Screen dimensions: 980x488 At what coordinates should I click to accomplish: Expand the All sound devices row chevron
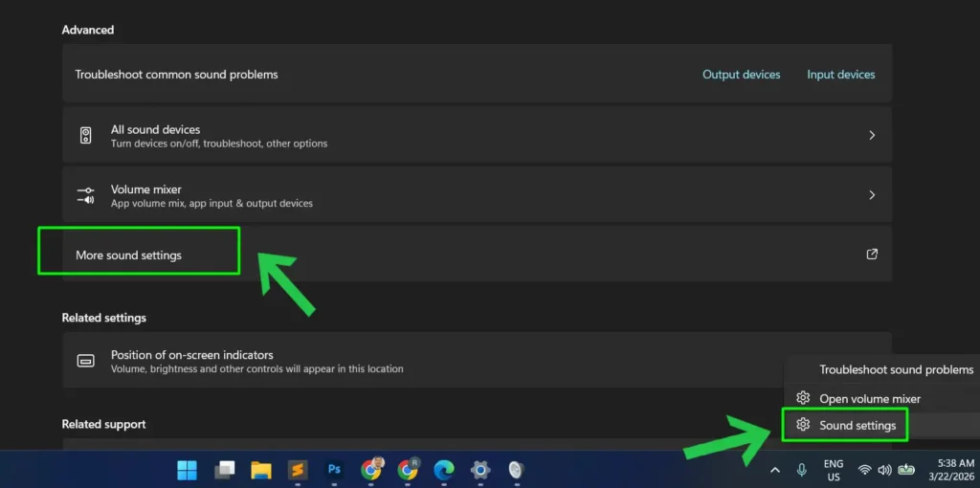(x=872, y=136)
